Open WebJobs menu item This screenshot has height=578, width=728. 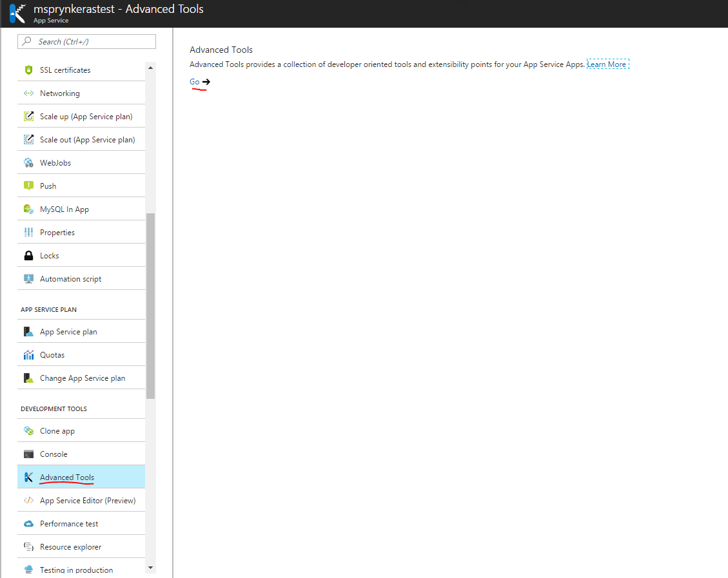(x=81, y=163)
